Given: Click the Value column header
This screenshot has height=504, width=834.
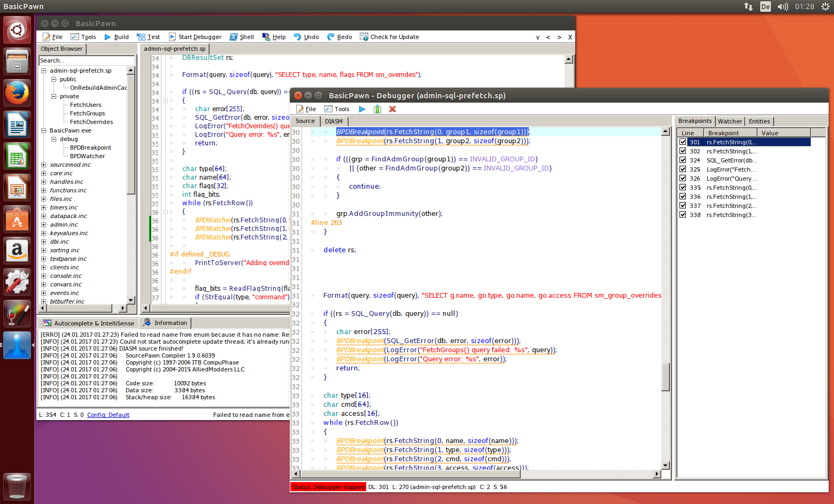Looking at the screenshot, I should (783, 133).
